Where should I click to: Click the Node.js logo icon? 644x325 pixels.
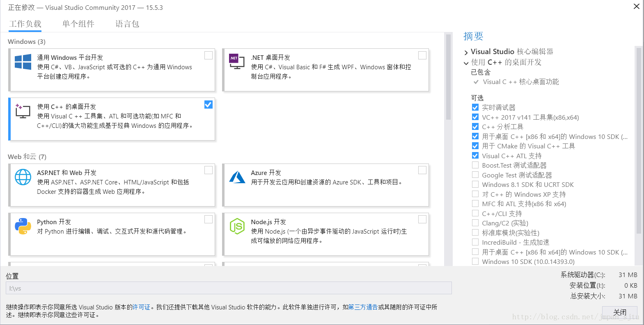click(237, 226)
